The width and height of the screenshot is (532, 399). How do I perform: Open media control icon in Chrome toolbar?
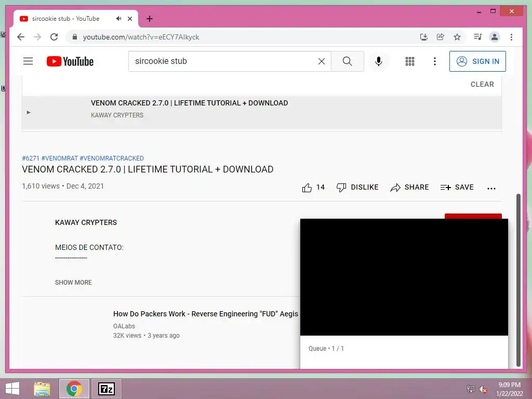pos(478,37)
